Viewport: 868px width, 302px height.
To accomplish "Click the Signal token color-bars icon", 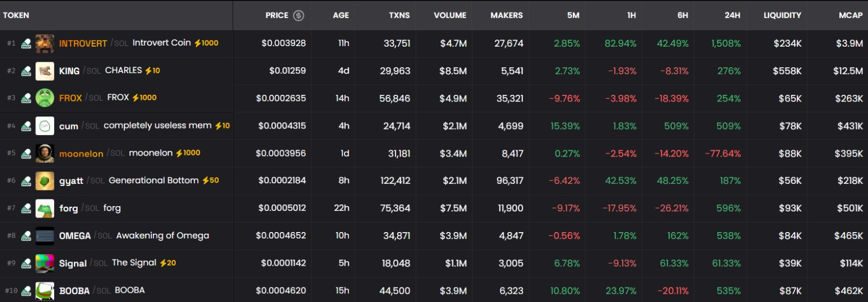I will tap(44, 263).
